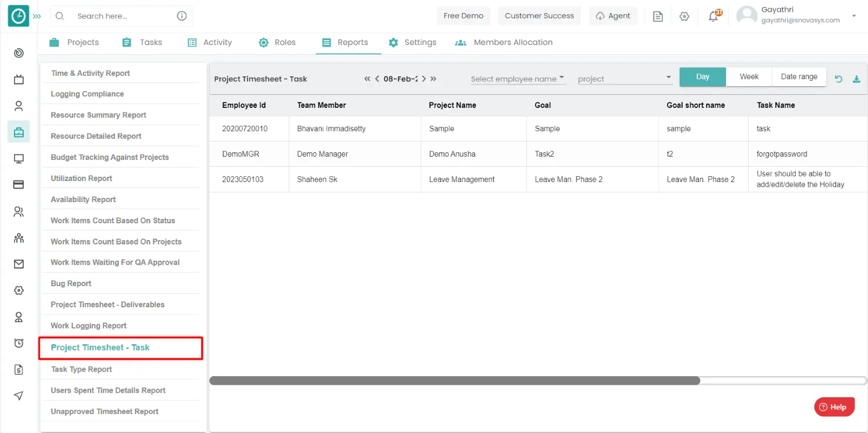The image size is (868, 433).
Task: Click the Free Demo button
Action: click(463, 16)
